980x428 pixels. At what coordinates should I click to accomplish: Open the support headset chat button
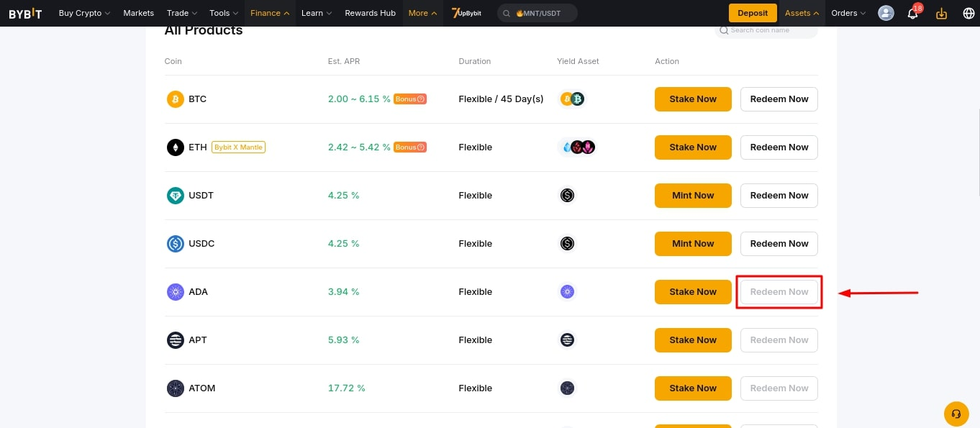click(x=956, y=414)
